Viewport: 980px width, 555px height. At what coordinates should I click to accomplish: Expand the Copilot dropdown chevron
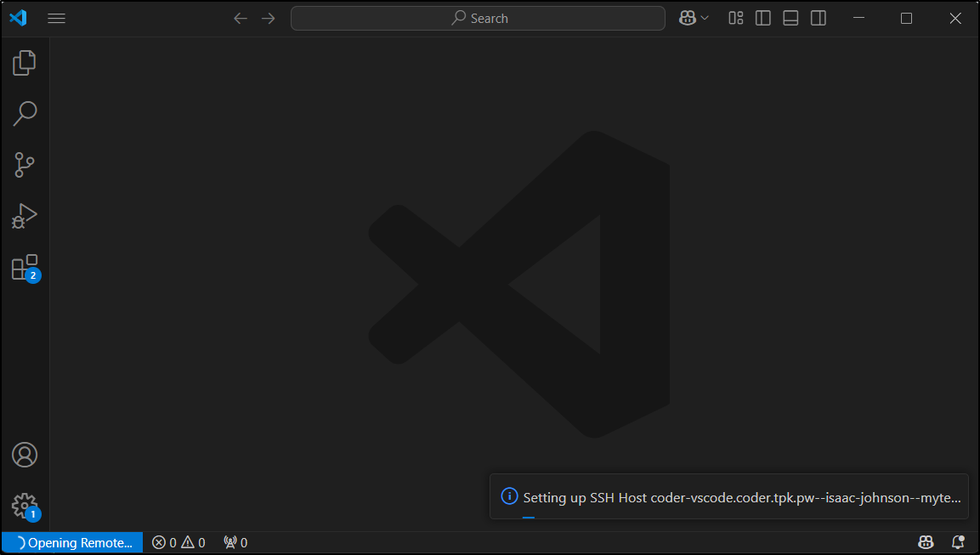point(705,18)
